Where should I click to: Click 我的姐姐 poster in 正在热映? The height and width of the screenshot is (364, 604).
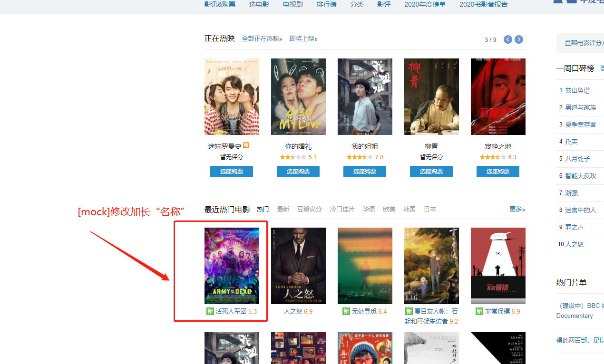[x=365, y=97]
